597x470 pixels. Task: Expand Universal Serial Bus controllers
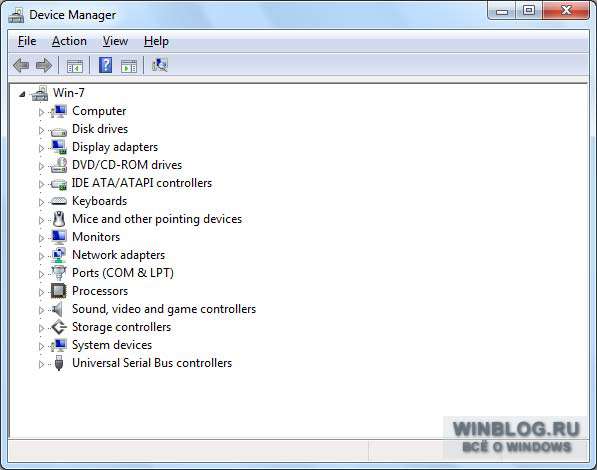pos(41,364)
